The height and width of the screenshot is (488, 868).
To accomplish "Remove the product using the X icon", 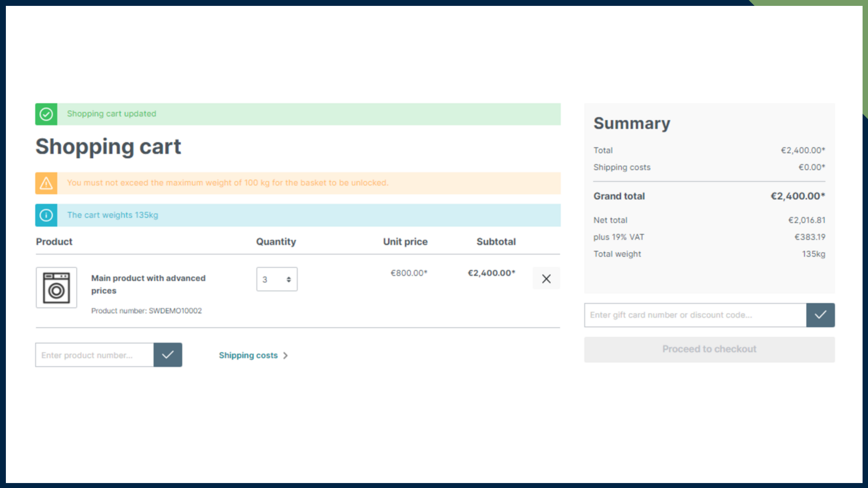I will [x=546, y=278].
